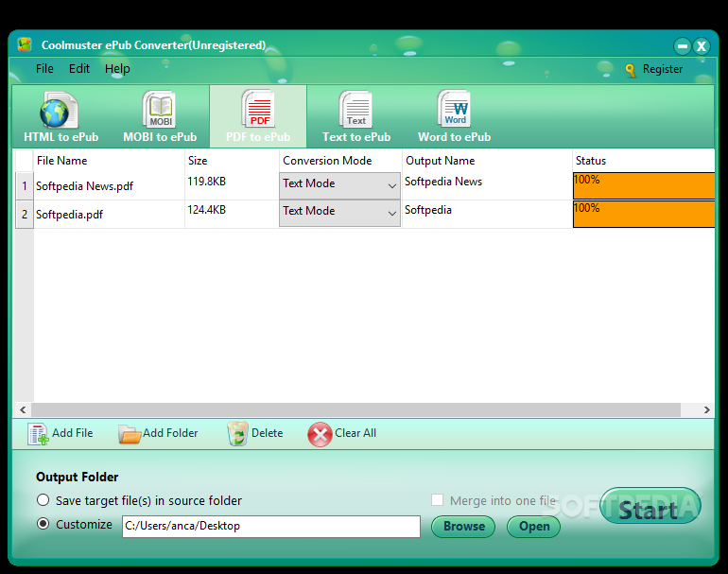728x574 pixels.
Task: Select Save target file(s) in source folder
Action: click(43, 500)
